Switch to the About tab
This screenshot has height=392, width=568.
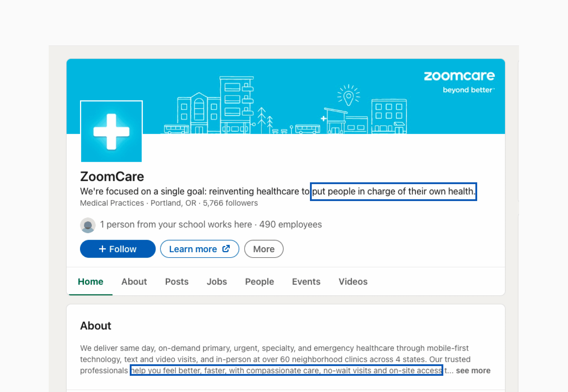click(x=134, y=282)
